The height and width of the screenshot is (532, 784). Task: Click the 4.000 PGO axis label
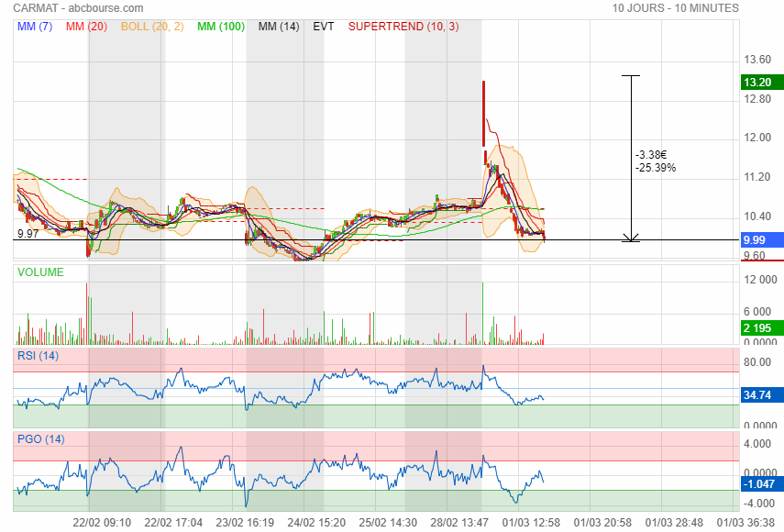[x=757, y=444]
